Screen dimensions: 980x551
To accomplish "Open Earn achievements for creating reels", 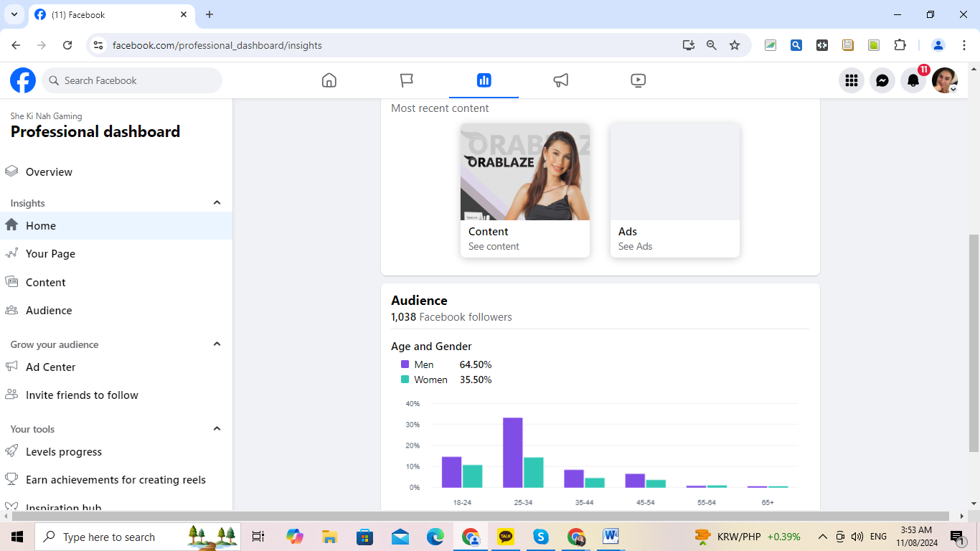I will point(116,480).
